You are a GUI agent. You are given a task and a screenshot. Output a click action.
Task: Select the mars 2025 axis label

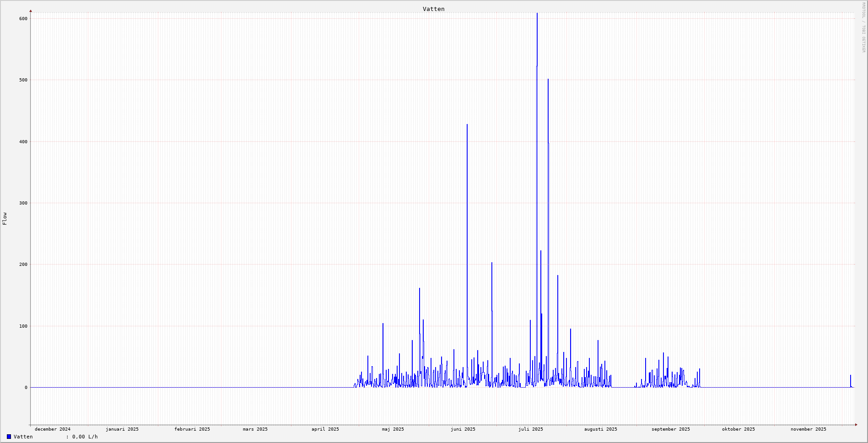[255, 429]
